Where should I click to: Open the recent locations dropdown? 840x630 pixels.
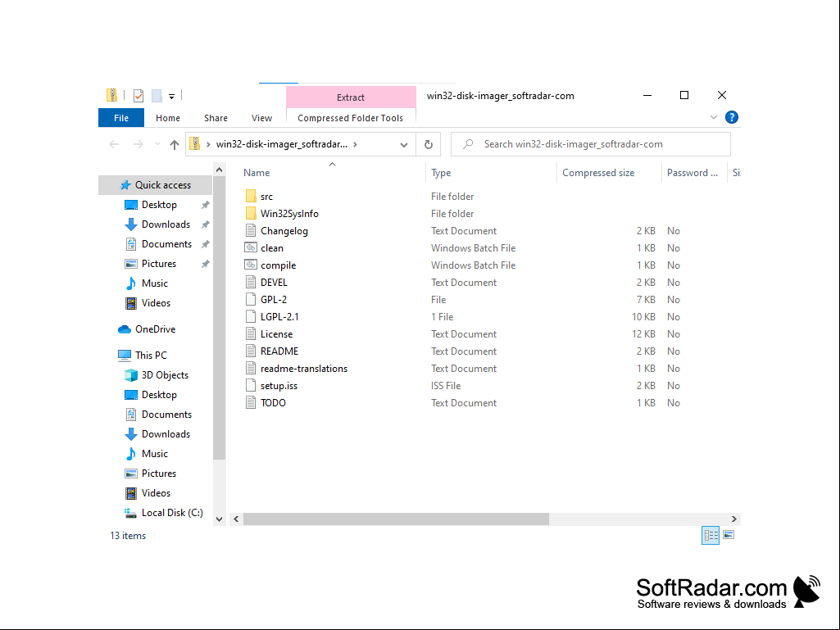click(157, 144)
